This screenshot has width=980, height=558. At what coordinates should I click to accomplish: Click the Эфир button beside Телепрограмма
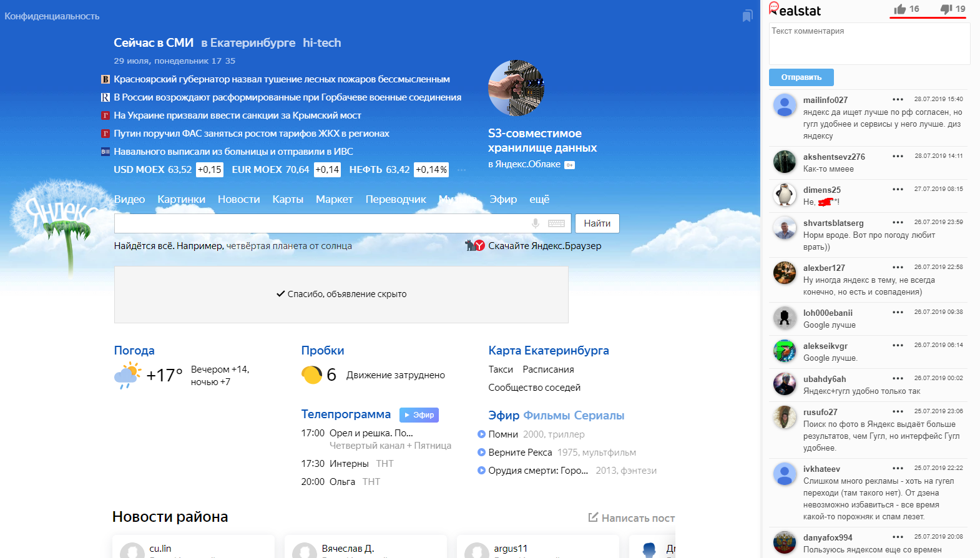[x=419, y=415]
